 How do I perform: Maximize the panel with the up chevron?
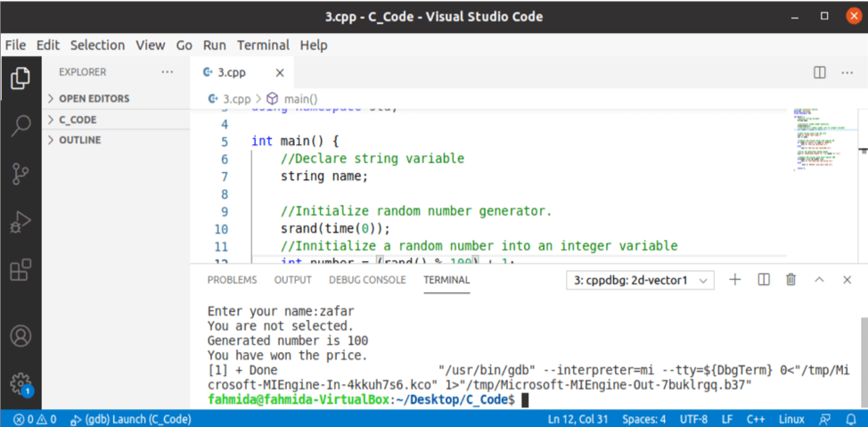tap(819, 280)
